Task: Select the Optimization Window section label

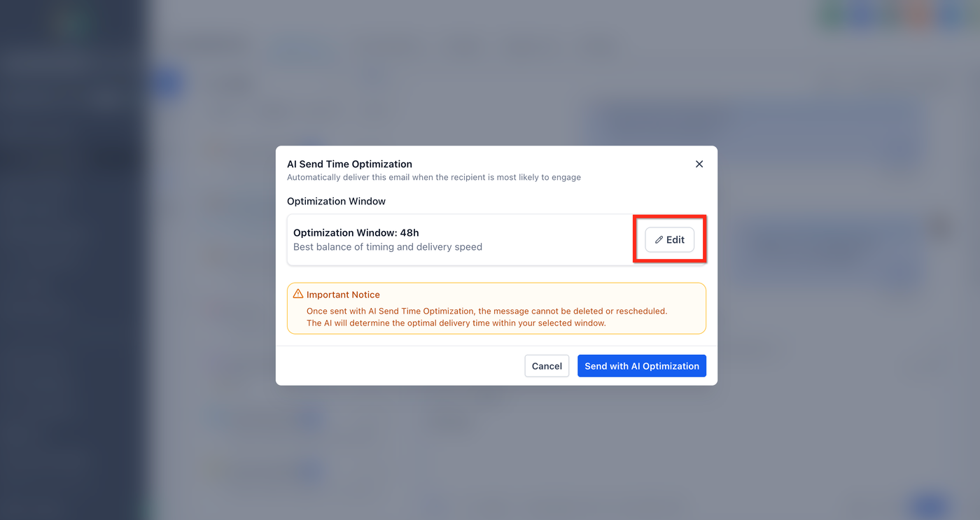Action: tap(336, 202)
